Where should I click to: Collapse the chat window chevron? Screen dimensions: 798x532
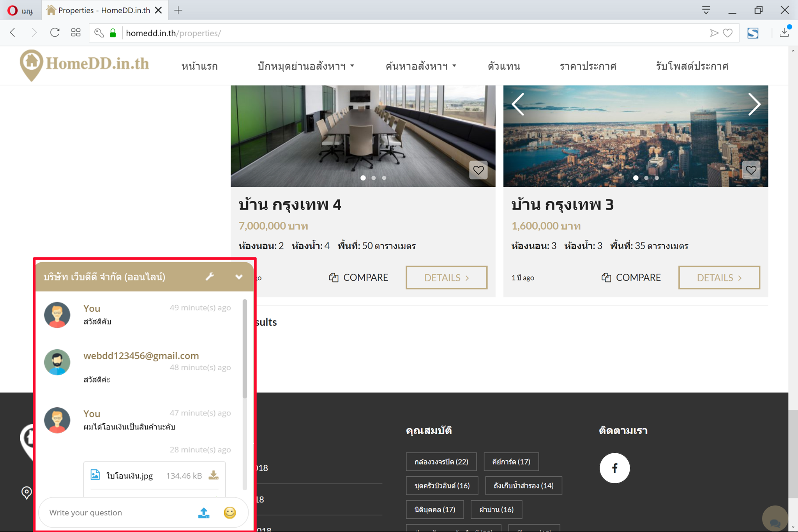tap(239, 277)
